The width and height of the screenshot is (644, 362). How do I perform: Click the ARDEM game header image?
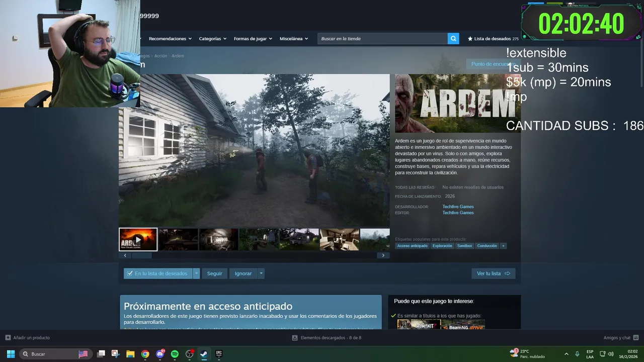pyautogui.click(x=457, y=104)
